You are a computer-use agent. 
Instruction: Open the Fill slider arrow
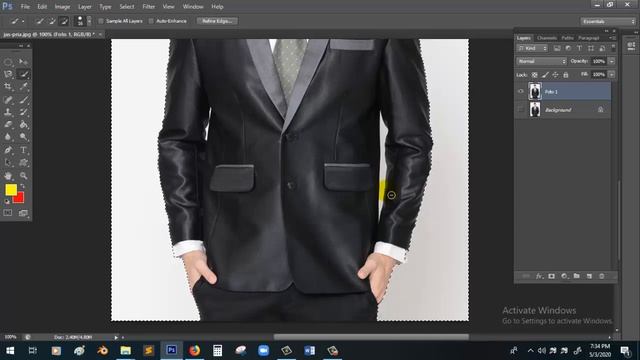click(x=611, y=75)
